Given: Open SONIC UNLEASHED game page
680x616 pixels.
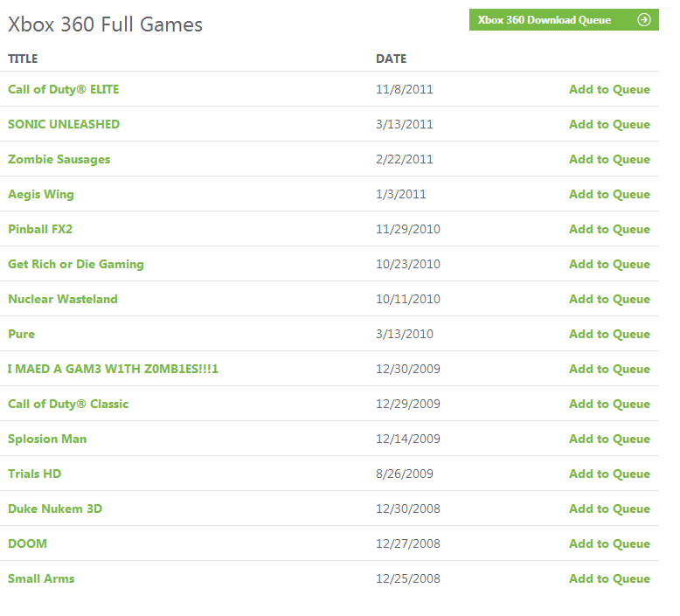Looking at the screenshot, I should (x=64, y=124).
